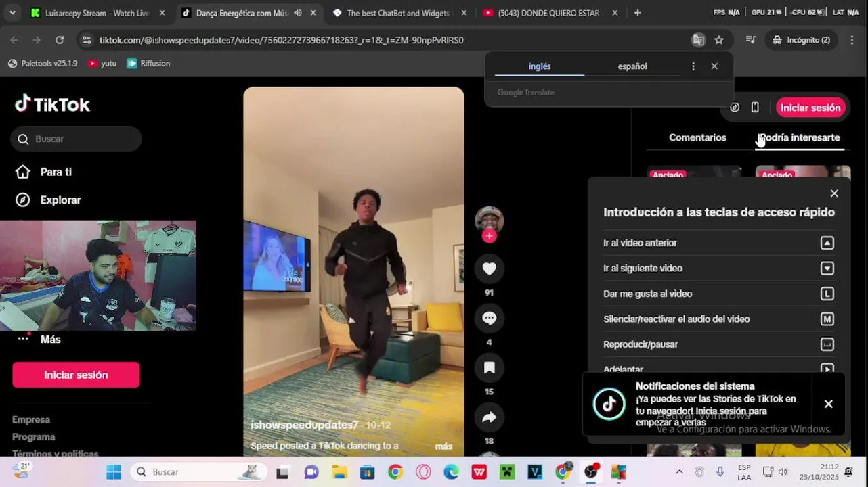Switch to Podría interesarte tab
The height and width of the screenshot is (487, 868).
tap(799, 137)
